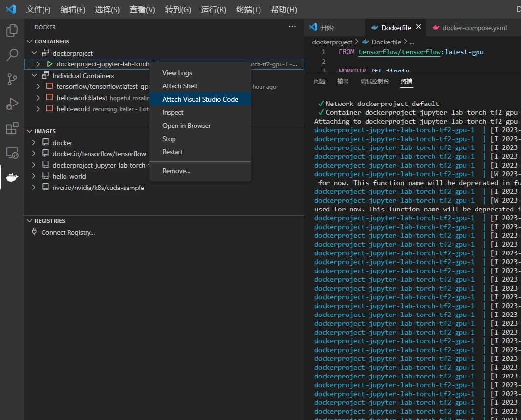Close the Dockerfile editor tab
The image size is (521, 420).
(x=419, y=27)
